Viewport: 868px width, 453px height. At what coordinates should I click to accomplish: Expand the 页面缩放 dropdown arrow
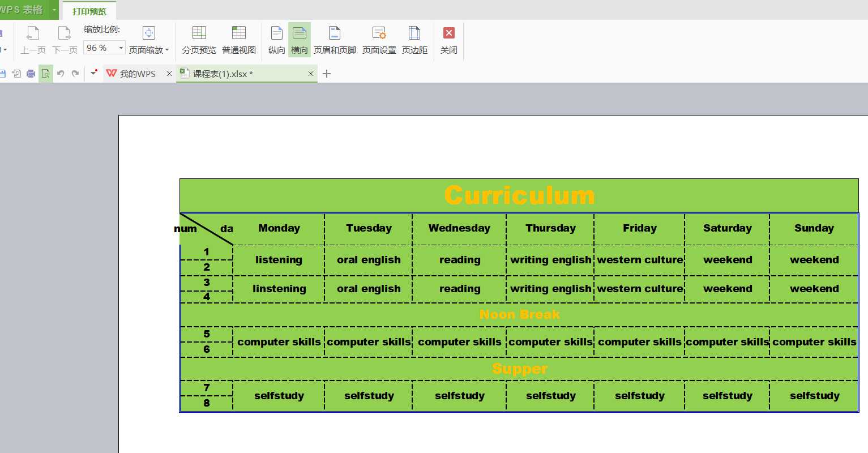pos(167,50)
